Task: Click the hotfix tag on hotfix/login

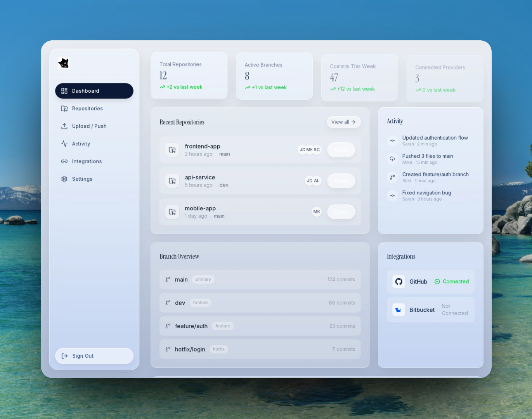Action: pyautogui.click(x=219, y=349)
